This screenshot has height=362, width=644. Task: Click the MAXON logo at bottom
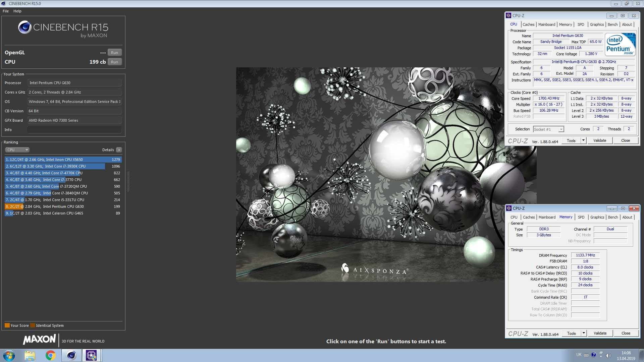[40, 340]
